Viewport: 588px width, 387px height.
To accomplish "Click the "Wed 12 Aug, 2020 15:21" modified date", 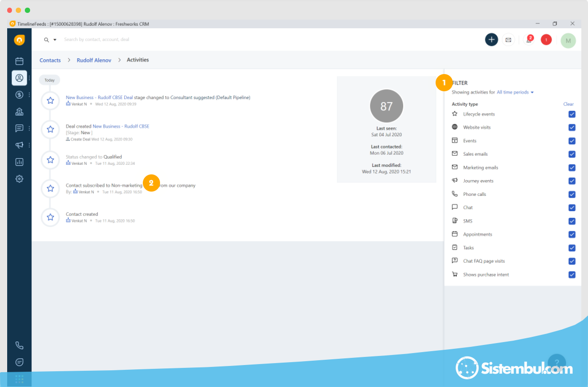I will point(386,171).
